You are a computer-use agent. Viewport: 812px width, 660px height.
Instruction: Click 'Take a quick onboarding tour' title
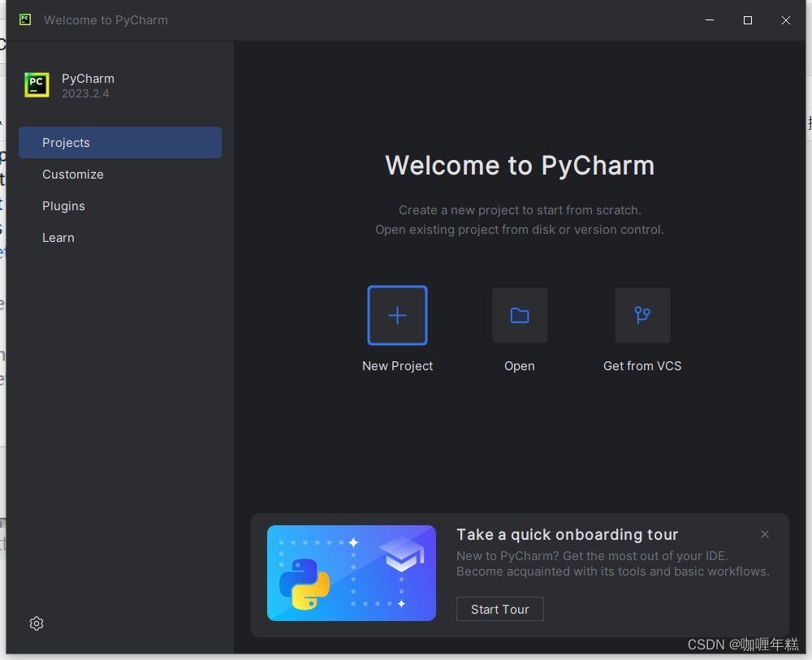567,534
